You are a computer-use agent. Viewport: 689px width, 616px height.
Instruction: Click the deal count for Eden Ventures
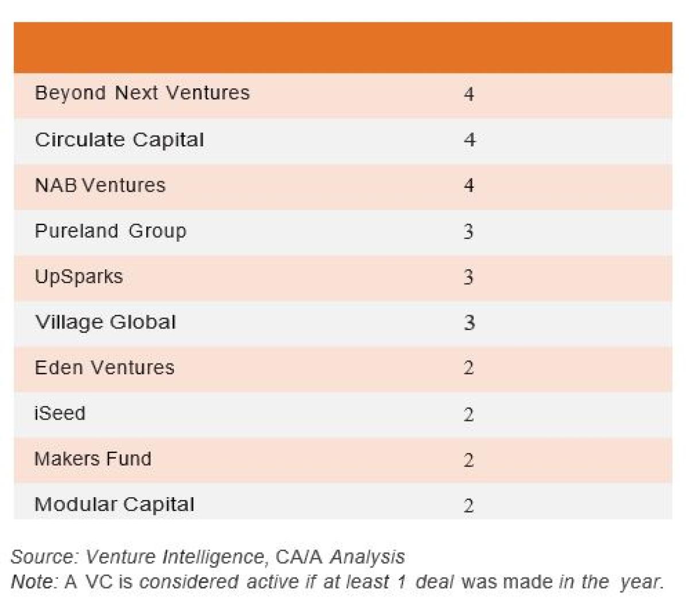469,368
